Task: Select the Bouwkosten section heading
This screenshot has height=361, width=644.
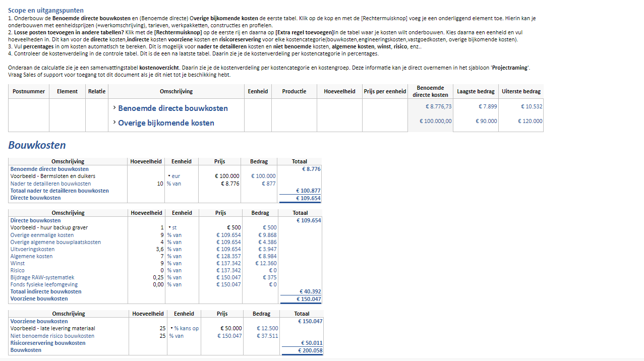Action: pyautogui.click(x=37, y=145)
